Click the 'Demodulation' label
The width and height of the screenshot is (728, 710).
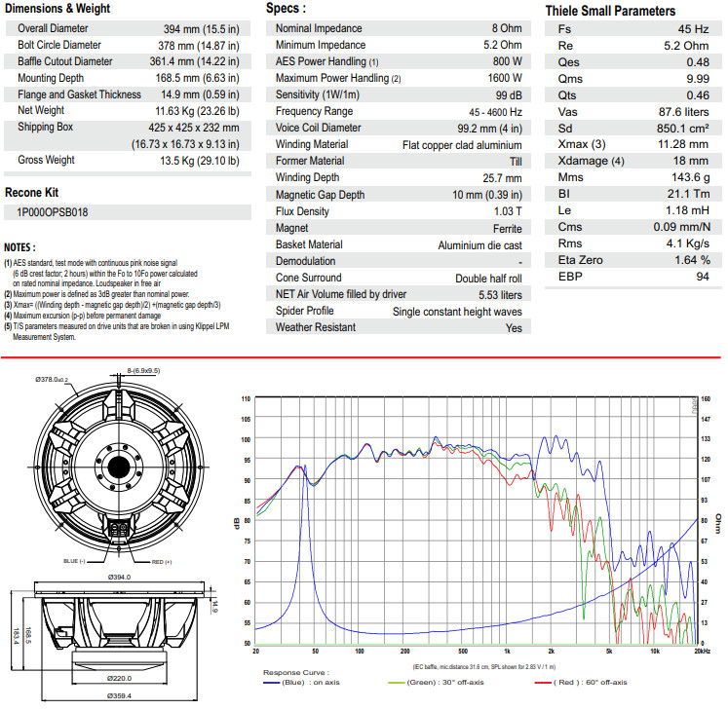pos(305,261)
